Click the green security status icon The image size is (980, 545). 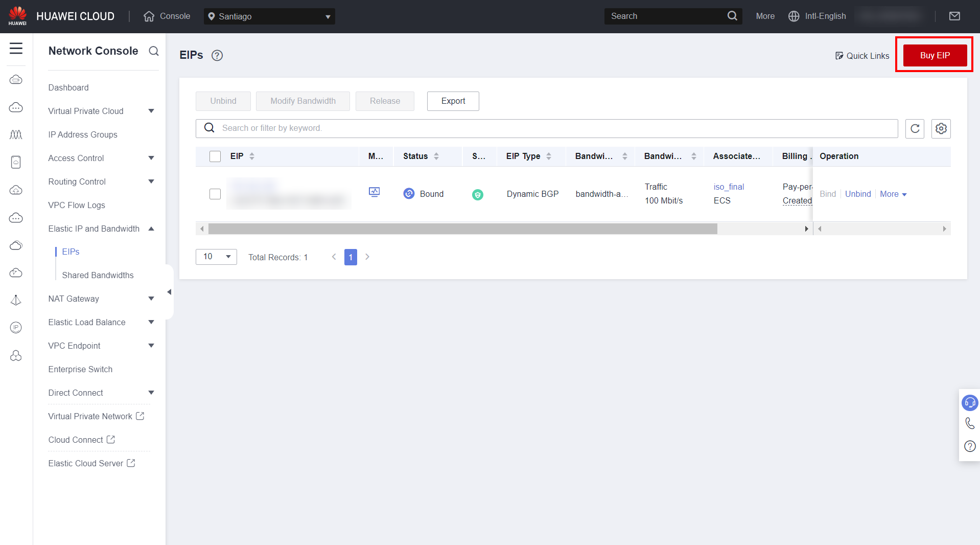pyautogui.click(x=477, y=195)
